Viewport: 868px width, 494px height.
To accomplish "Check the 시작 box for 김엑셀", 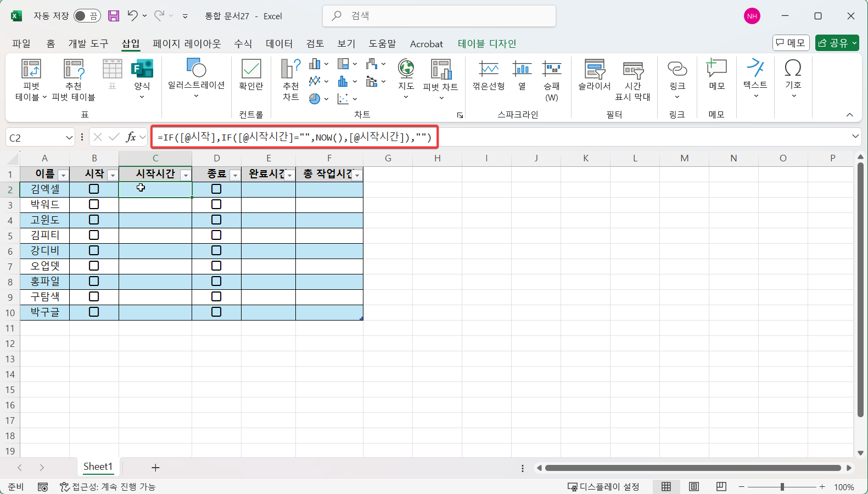I will tap(94, 189).
